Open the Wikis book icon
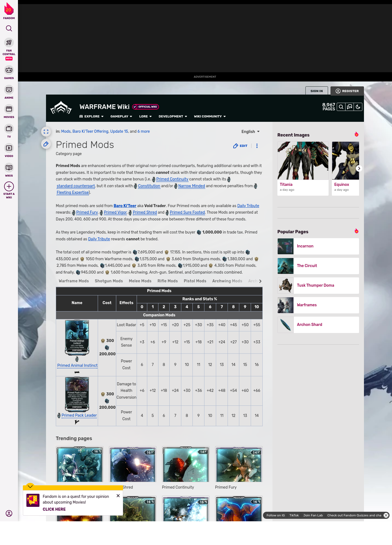This screenshot has width=392, height=545. pos(9,168)
